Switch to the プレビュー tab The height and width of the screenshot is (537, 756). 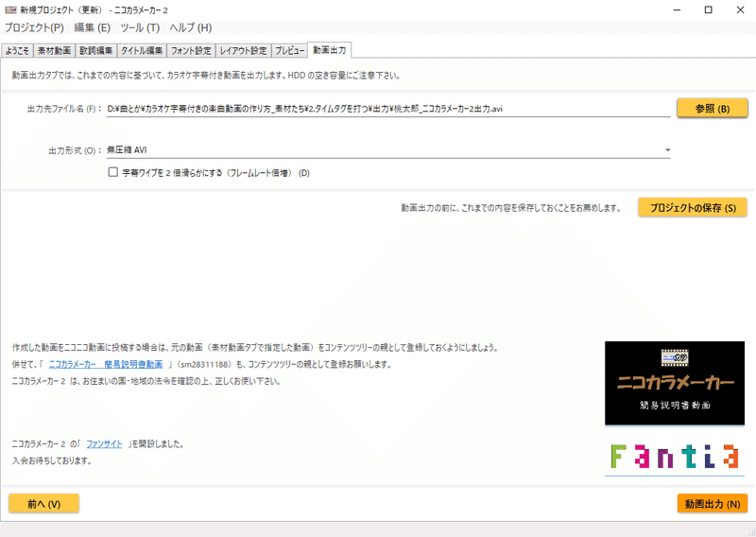(289, 51)
